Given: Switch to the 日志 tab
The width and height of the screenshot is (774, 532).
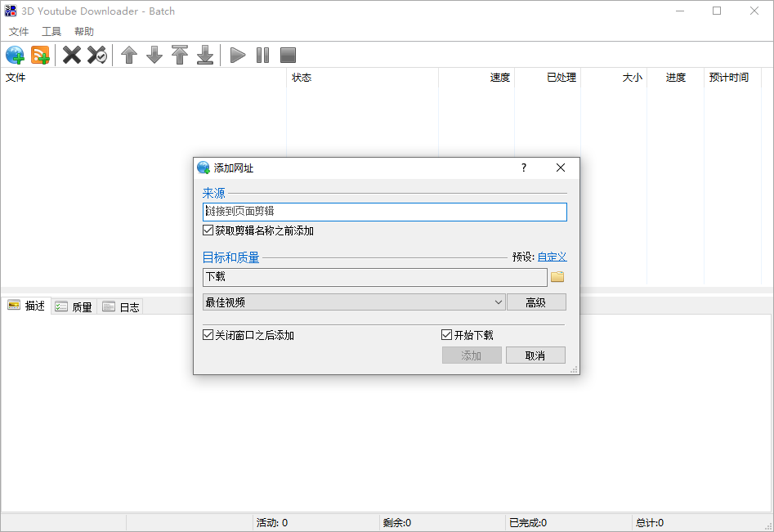Looking at the screenshot, I should [x=120, y=307].
